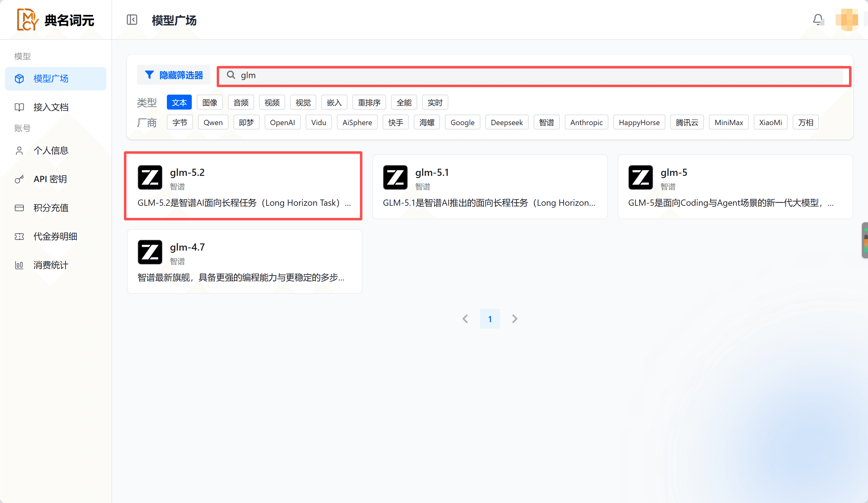Toggle the 实时 type filter

tap(435, 103)
